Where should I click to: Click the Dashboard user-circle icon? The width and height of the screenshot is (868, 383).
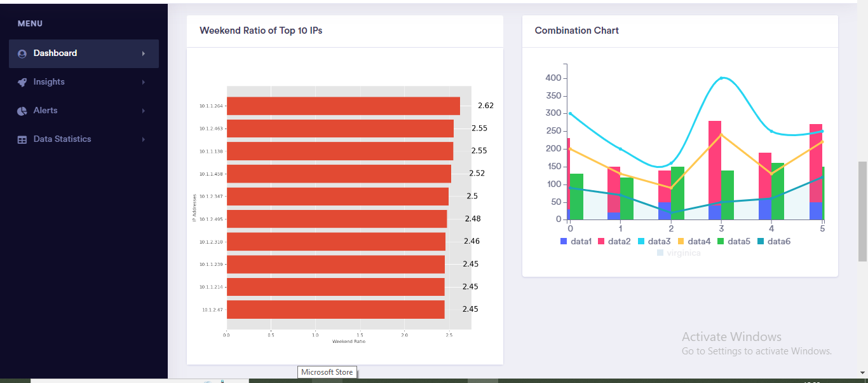pyautogui.click(x=22, y=53)
